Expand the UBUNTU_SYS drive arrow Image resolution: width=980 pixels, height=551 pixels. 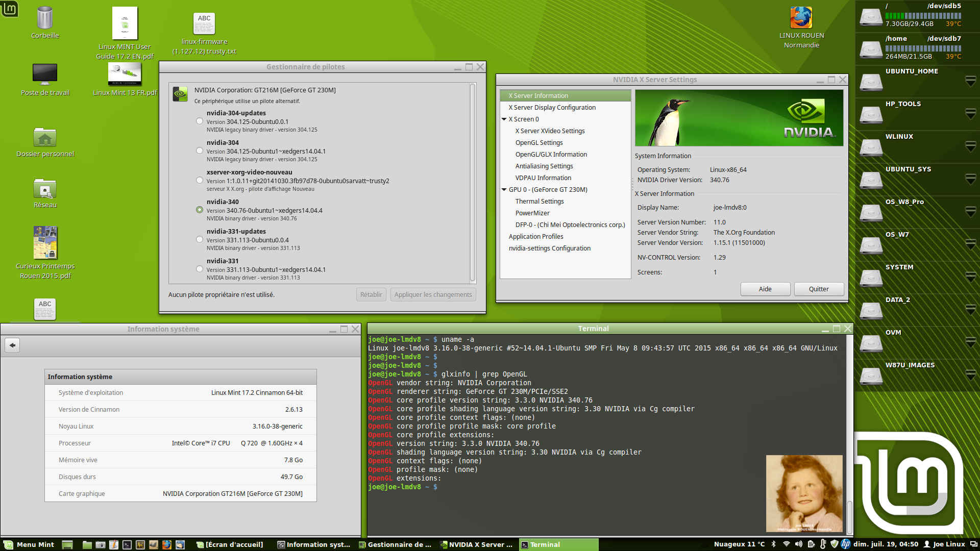[x=970, y=179]
